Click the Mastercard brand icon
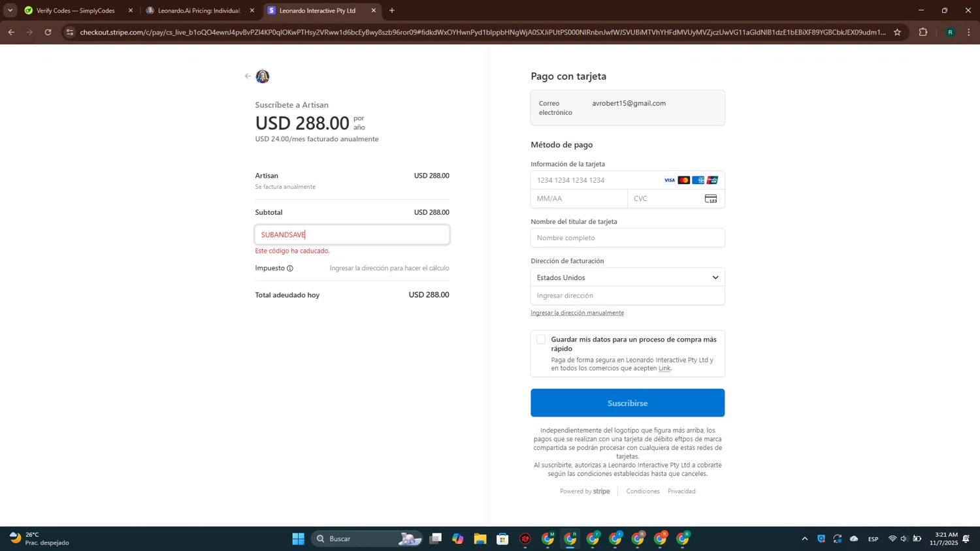 click(x=684, y=180)
